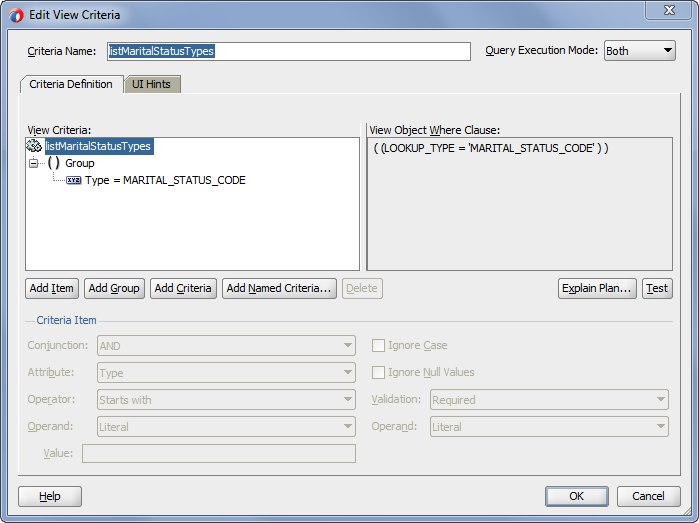Viewport: 699px width, 523px height.
Task: Click the Delete button
Action: 362,288
